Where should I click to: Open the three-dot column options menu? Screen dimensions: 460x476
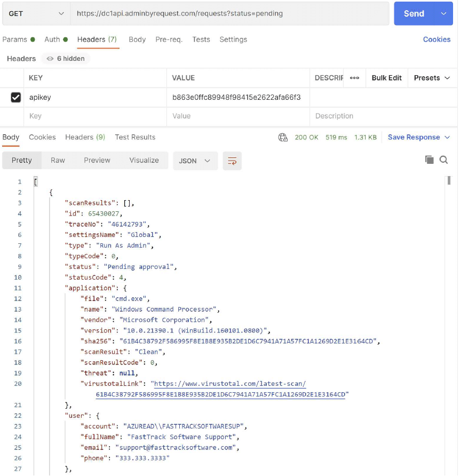(354, 78)
